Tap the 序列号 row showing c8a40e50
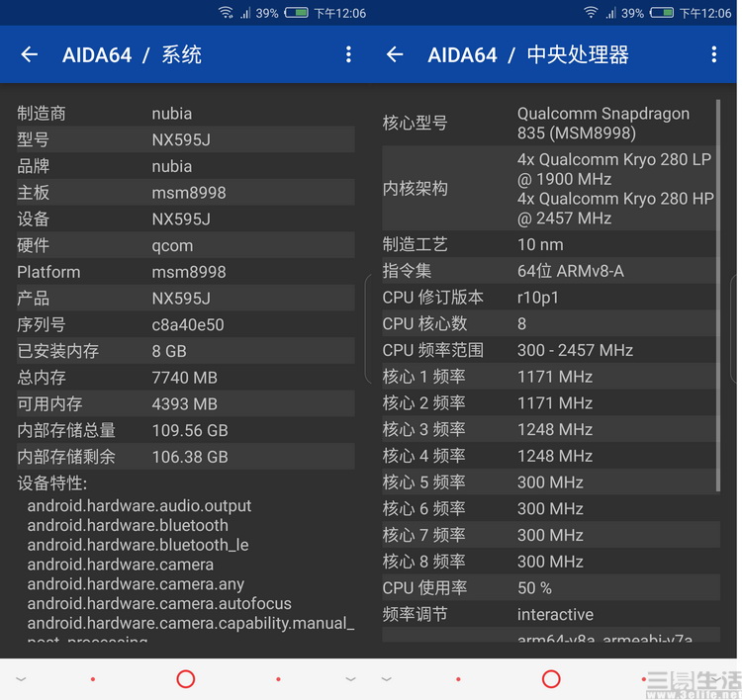Screen dimensions: 742x700 tap(185, 324)
